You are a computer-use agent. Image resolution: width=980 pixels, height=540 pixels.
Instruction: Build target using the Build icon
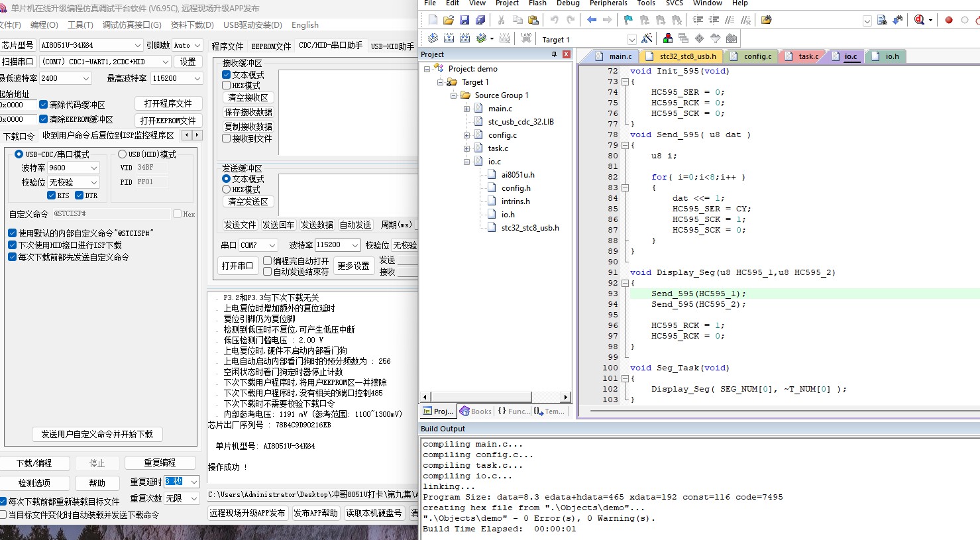(x=449, y=38)
